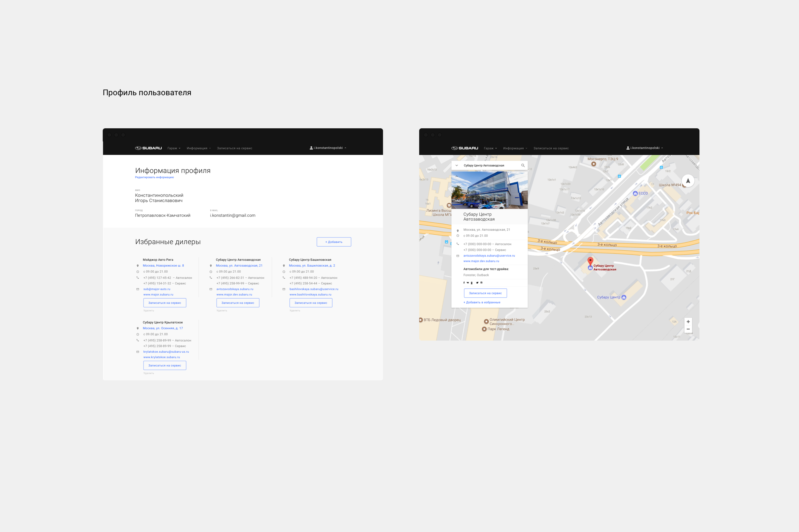Expand dealer dropdown chevron in map search bar
Screen dimensions: 799x532
[457, 166]
